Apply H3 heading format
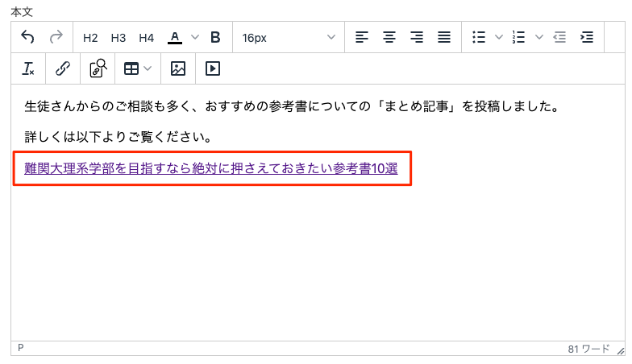 pyautogui.click(x=118, y=38)
